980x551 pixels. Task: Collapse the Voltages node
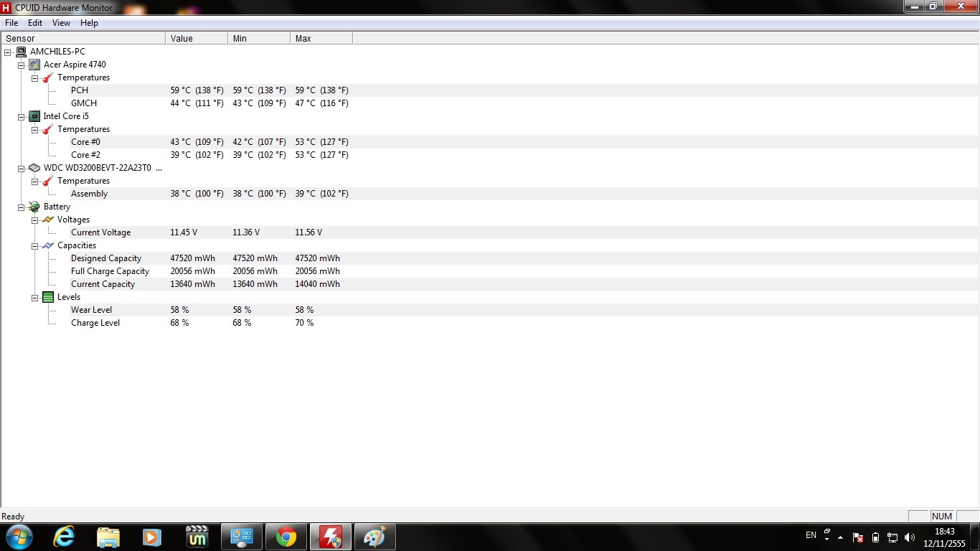35,220
